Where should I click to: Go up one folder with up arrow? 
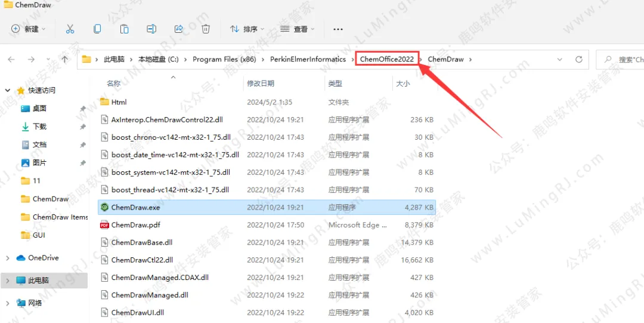pos(65,60)
